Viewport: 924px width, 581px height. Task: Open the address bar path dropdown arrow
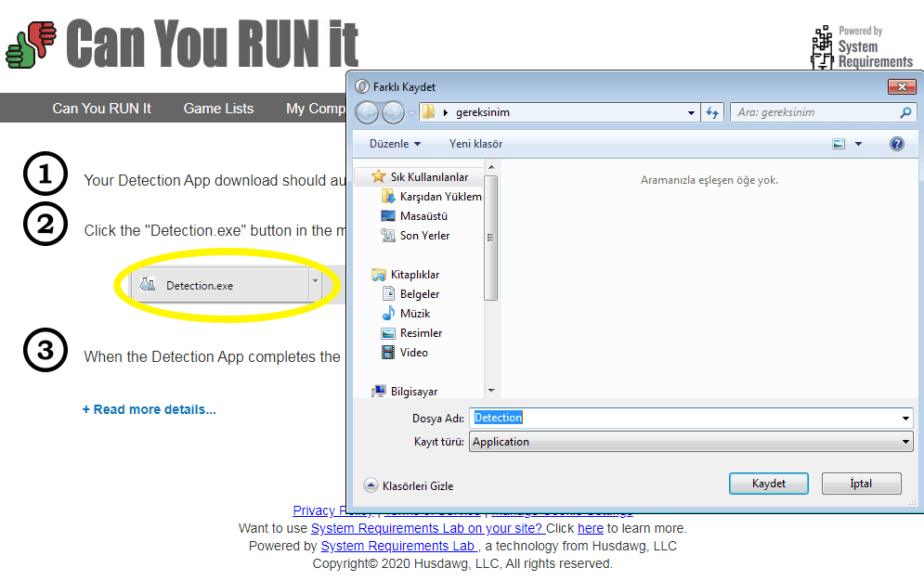[691, 112]
